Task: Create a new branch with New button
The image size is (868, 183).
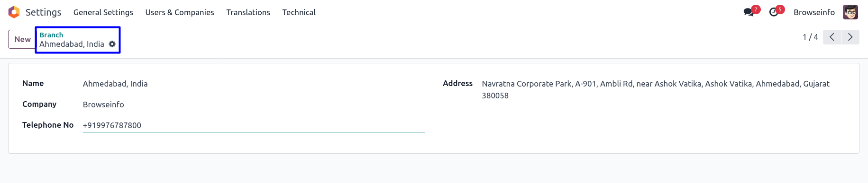Action: click(x=22, y=39)
